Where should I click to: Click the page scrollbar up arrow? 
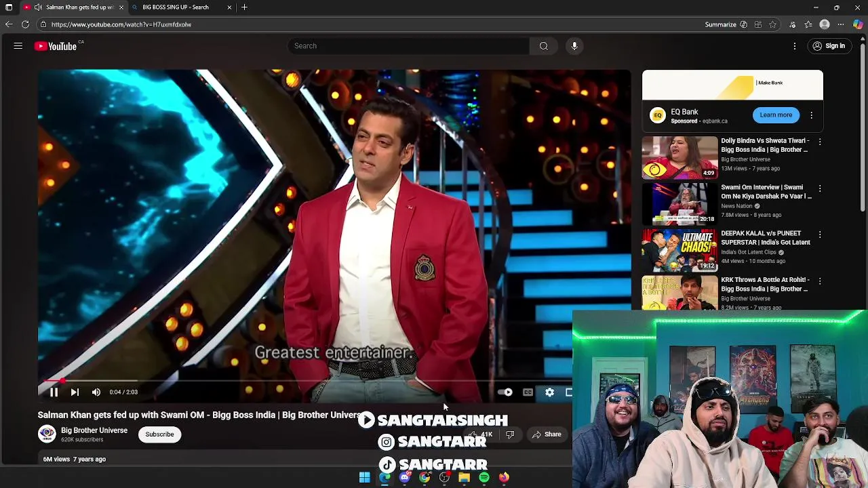[x=863, y=41]
